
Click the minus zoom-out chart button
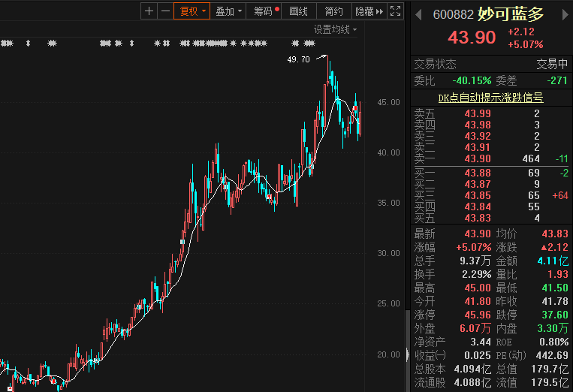click(164, 11)
